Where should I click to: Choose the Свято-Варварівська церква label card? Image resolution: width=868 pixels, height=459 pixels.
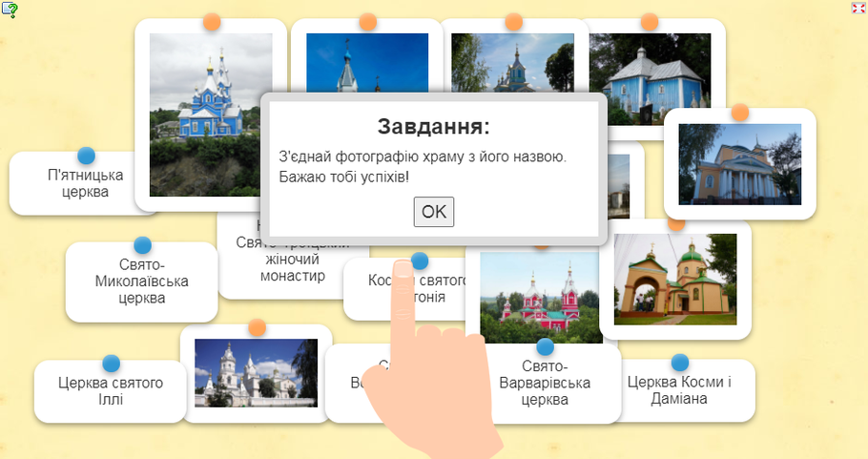click(545, 384)
